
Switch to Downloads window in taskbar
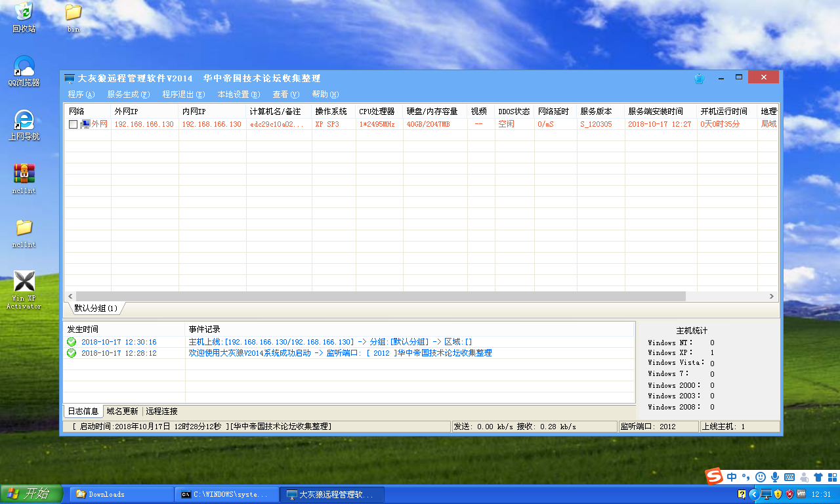[122, 494]
